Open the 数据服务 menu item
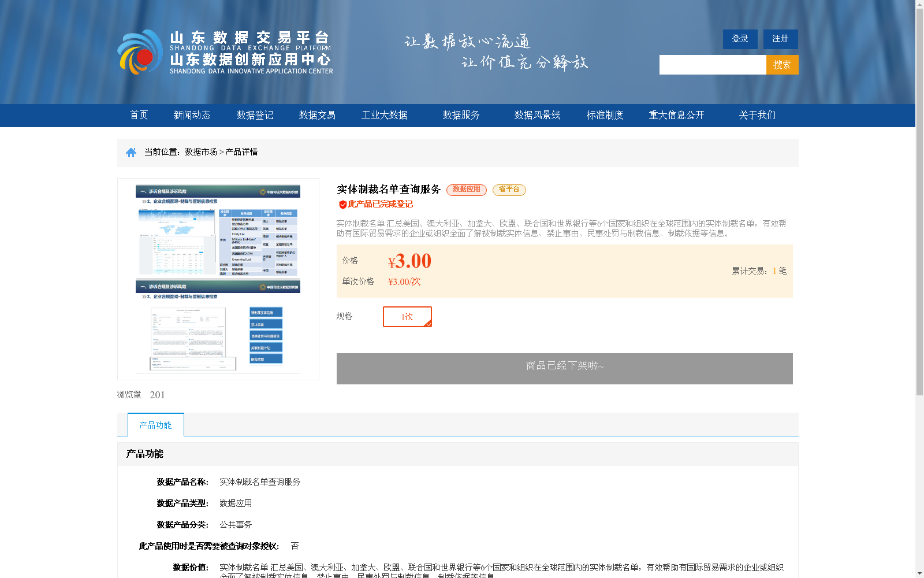This screenshot has width=924, height=578. pos(461,115)
